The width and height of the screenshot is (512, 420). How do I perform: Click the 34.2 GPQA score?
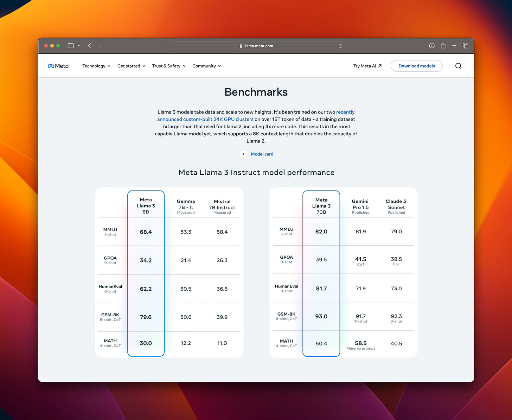pos(146,260)
